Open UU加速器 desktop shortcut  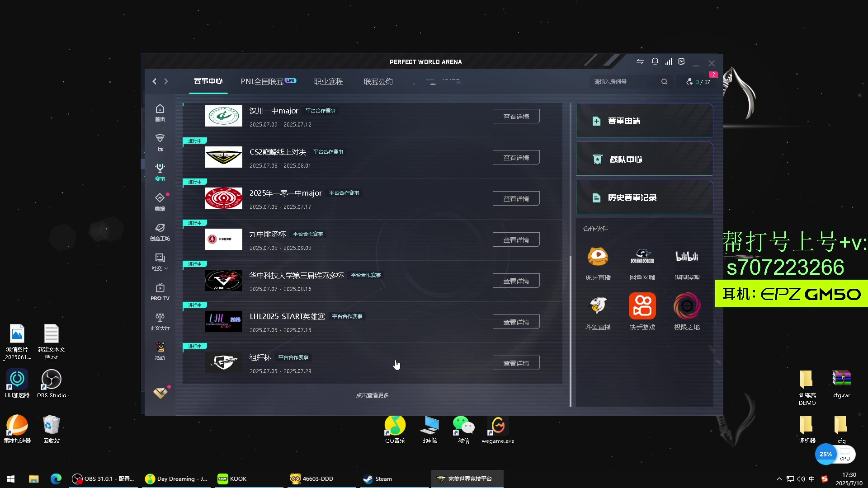17,384
